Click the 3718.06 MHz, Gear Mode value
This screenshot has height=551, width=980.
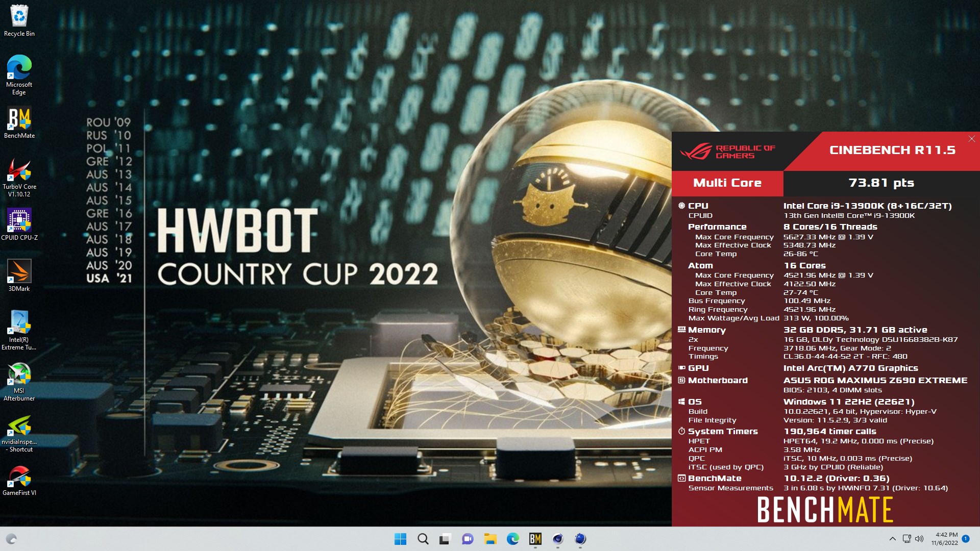coord(838,348)
